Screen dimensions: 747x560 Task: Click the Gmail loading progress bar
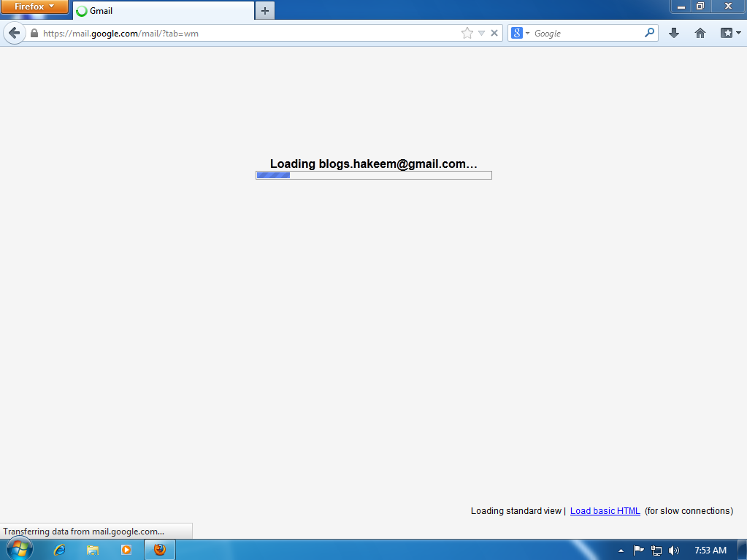click(374, 175)
